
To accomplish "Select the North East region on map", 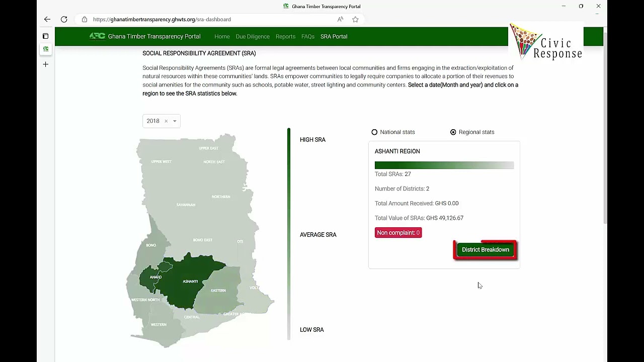I will pyautogui.click(x=214, y=162).
